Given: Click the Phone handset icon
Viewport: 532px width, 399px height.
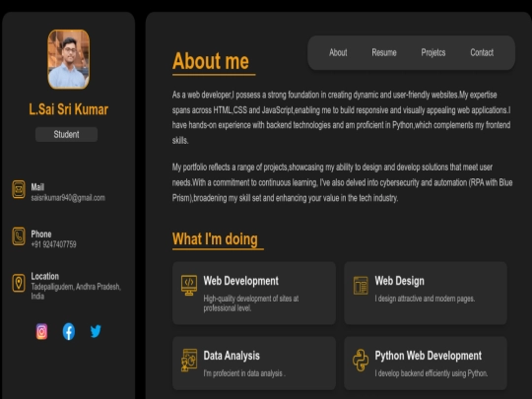Looking at the screenshot, I should 19,236.
